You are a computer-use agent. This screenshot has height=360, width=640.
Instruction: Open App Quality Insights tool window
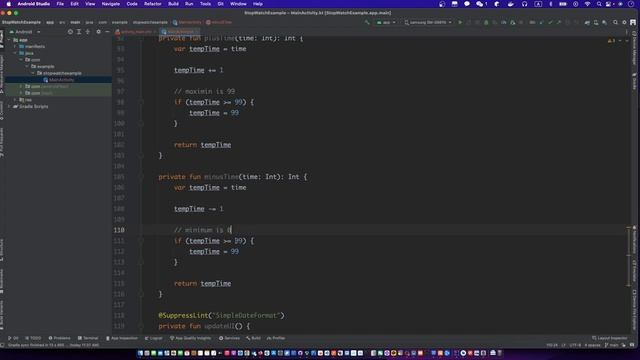(x=190, y=338)
